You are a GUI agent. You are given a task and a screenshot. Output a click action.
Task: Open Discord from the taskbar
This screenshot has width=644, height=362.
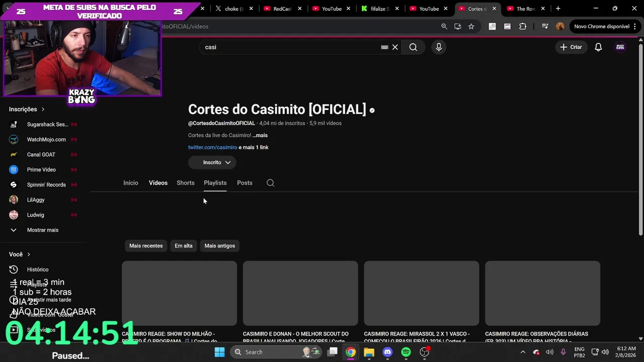pos(387,352)
